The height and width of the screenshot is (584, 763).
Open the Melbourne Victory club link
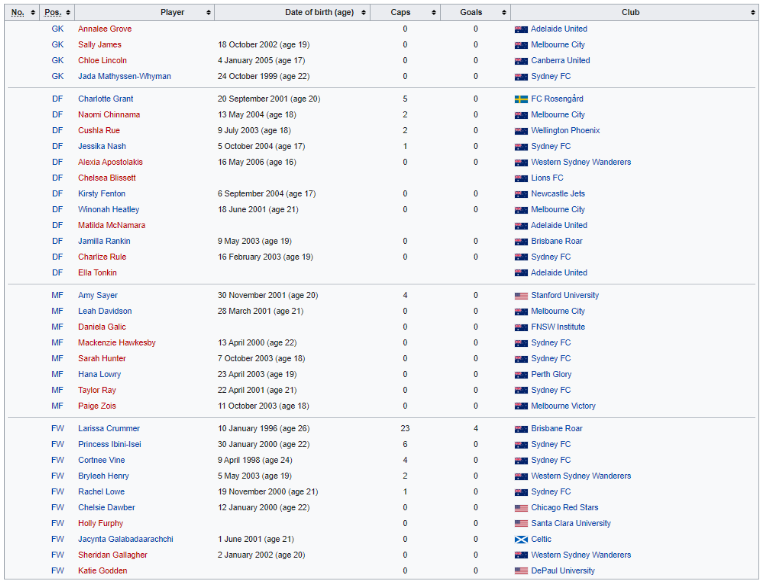[x=563, y=406]
